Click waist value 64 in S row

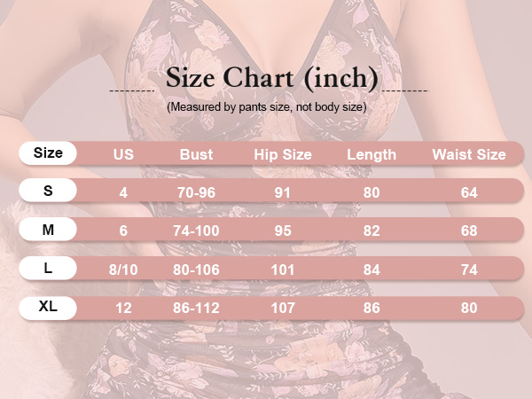point(469,192)
